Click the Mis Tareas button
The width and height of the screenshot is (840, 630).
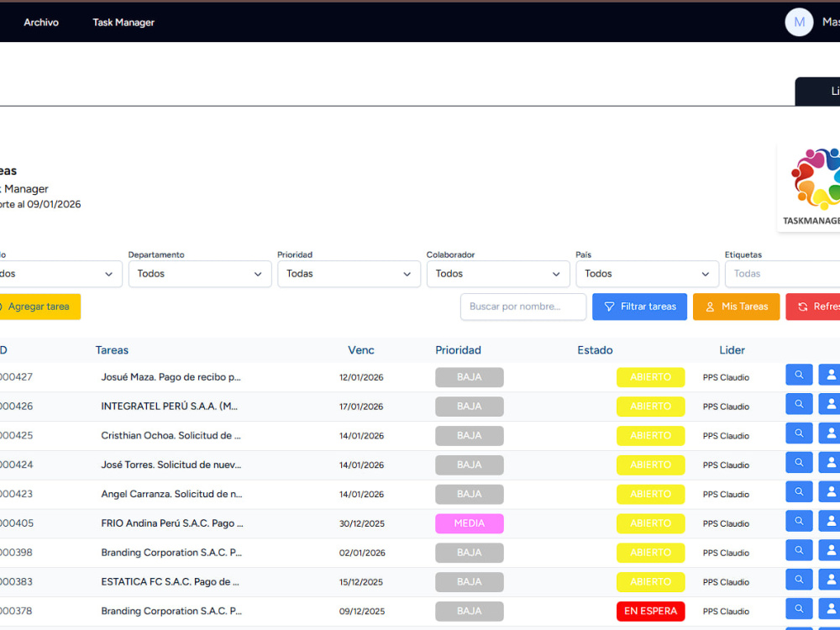pos(736,307)
